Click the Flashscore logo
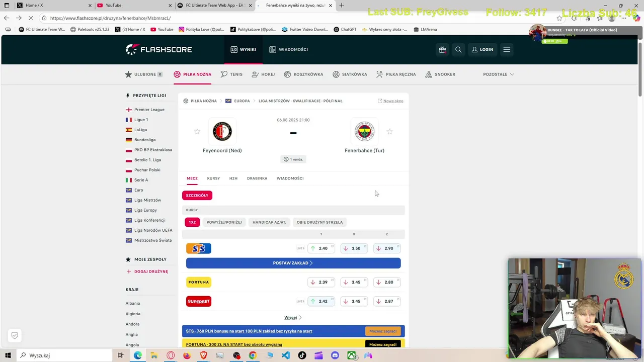The image size is (644, 362). point(158,49)
